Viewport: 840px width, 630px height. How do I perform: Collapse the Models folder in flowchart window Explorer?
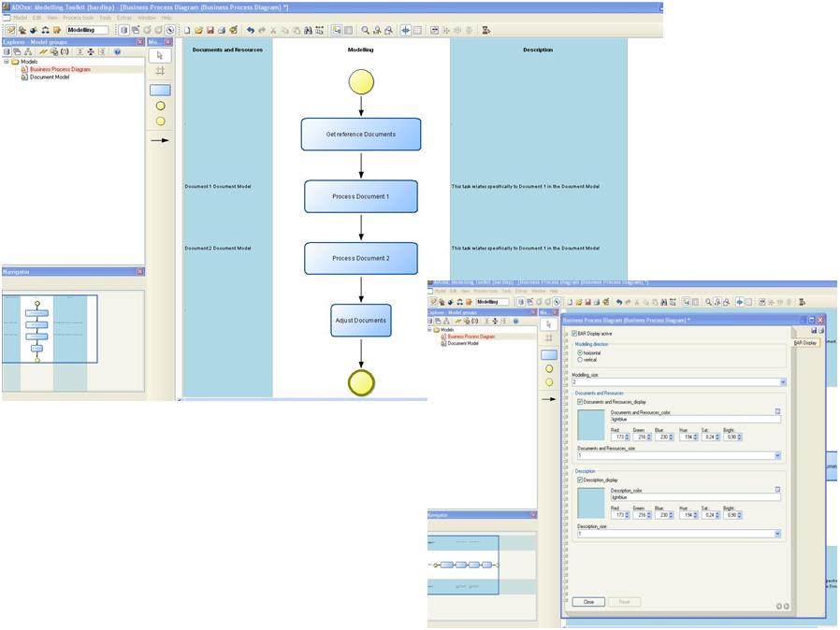(6, 62)
